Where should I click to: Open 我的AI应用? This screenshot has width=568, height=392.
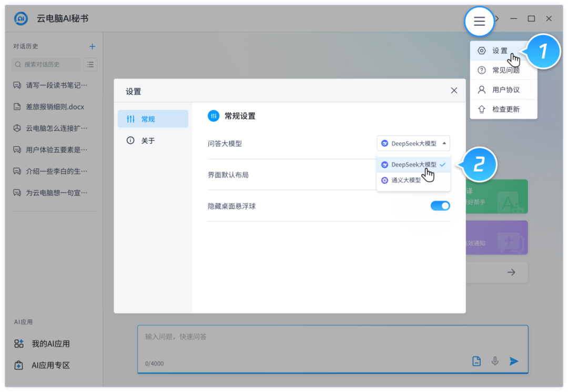pyautogui.click(x=42, y=344)
